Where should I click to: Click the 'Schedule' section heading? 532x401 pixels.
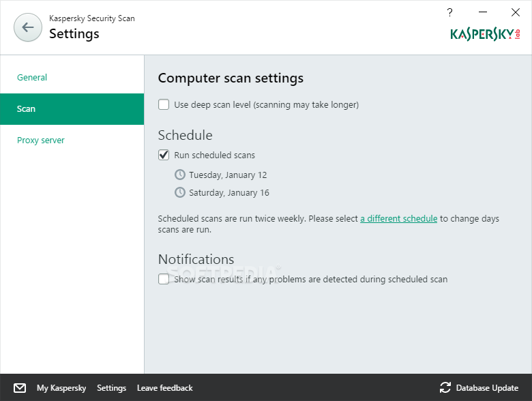[x=186, y=135]
